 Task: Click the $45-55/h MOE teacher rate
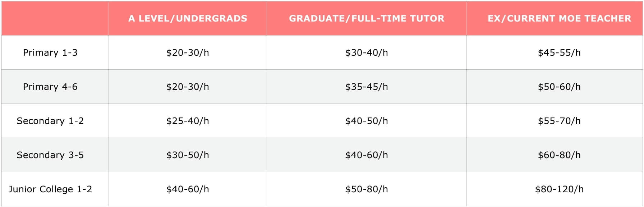click(559, 52)
